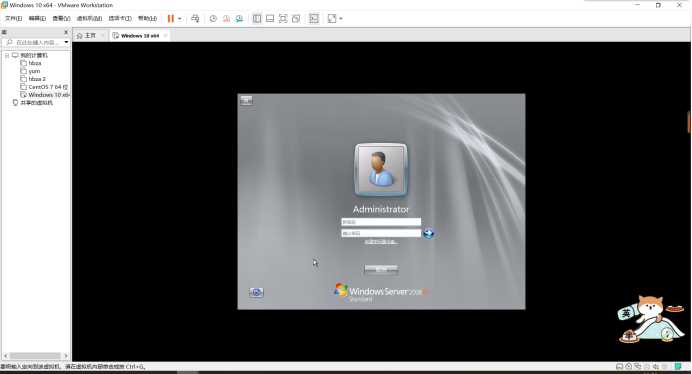Screen dimensions: 692x374
Task: Click the Send Ctrl+Alt+Del toolbar icon
Action: [x=195, y=19]
